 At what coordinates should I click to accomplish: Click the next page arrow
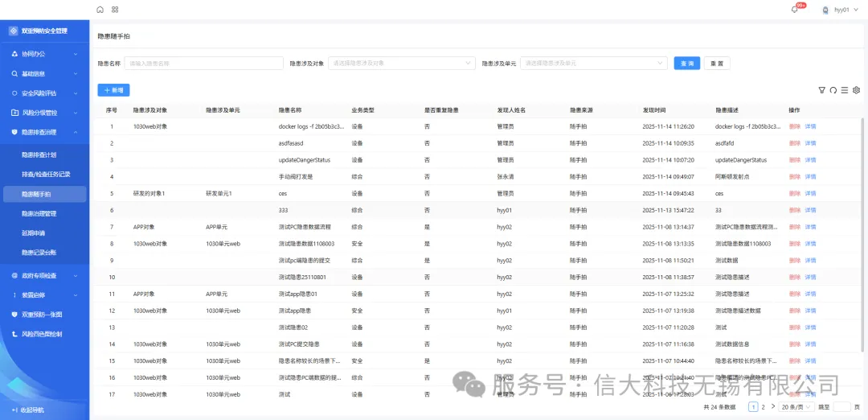773,406
